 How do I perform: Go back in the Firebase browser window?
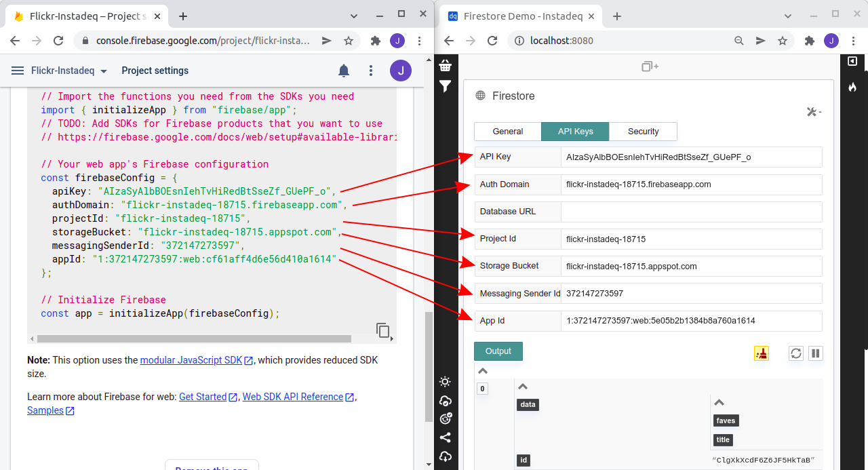pos(16,41)
